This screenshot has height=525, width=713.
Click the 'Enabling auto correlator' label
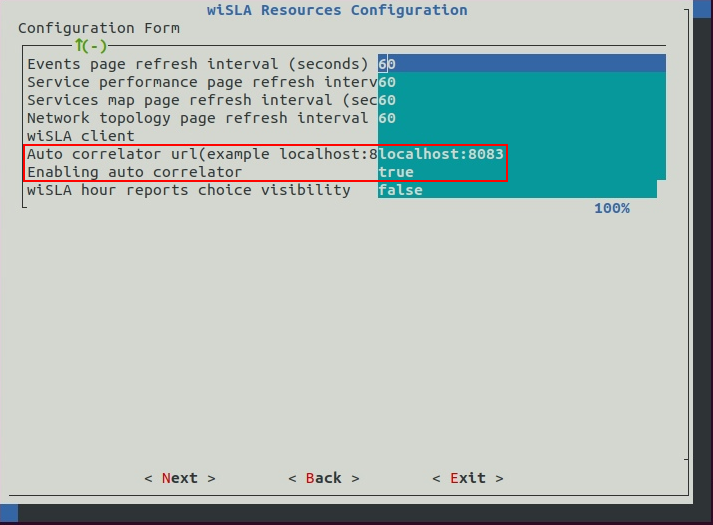coord(135,172)
